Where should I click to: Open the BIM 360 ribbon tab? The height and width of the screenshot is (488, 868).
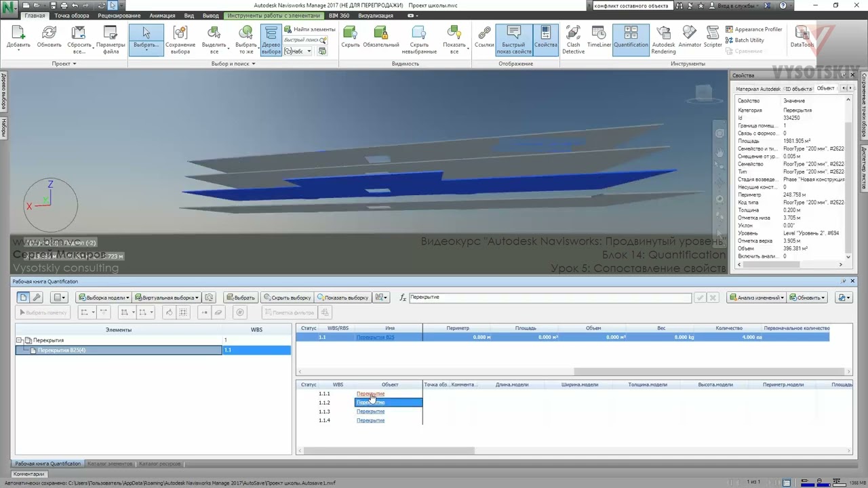[x=339, y=16]
